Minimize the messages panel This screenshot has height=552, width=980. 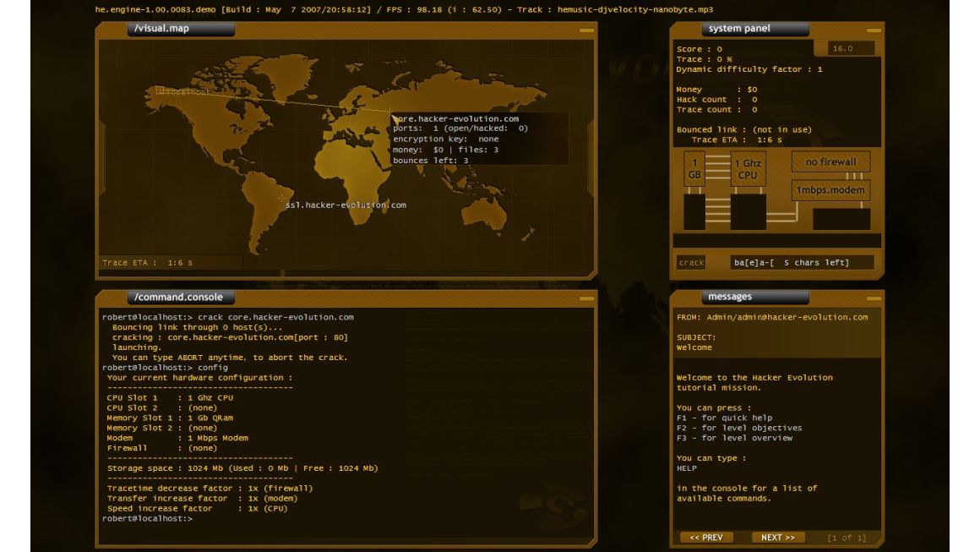point(874,298)
